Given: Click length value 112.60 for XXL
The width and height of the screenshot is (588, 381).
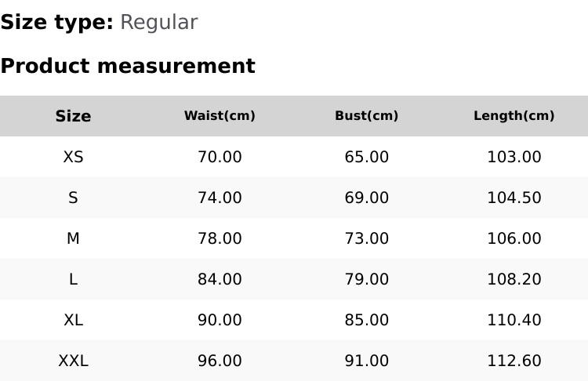Looking at the screenshot, I should click(514, 361).
